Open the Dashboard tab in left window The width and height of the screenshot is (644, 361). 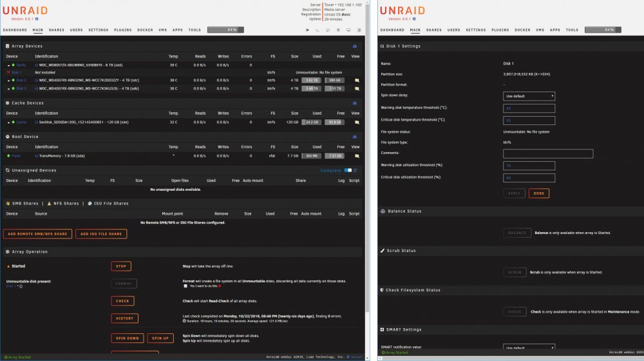(15, 30)
